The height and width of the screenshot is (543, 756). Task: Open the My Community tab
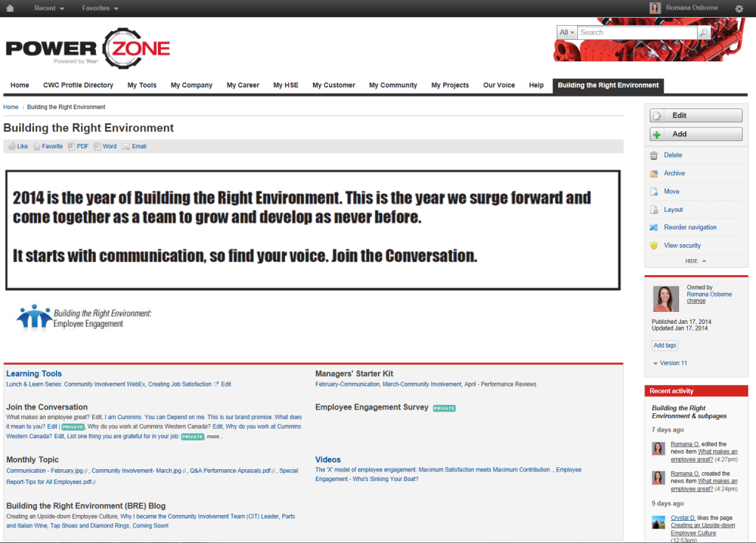pyautogui.click(x=393, y=86)
